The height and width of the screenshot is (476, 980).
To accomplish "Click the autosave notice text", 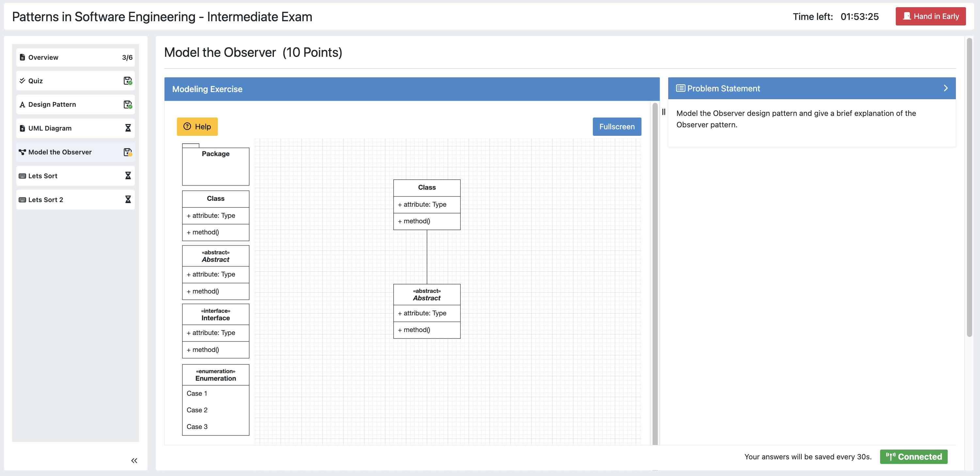I will coord(808,457).
